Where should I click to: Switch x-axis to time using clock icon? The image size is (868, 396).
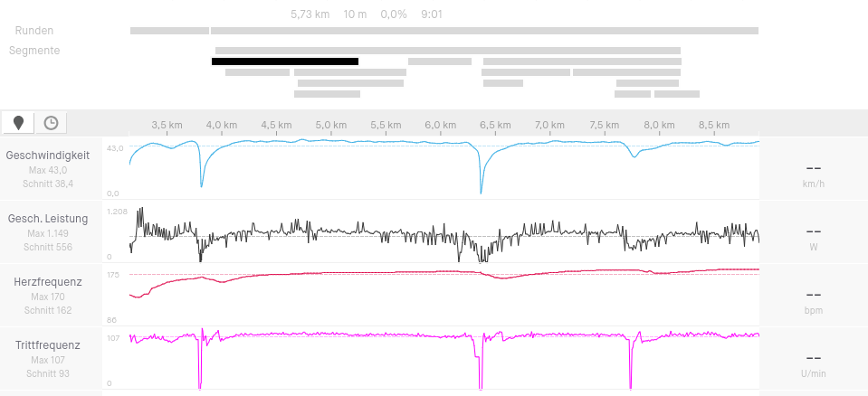(51, 122)
